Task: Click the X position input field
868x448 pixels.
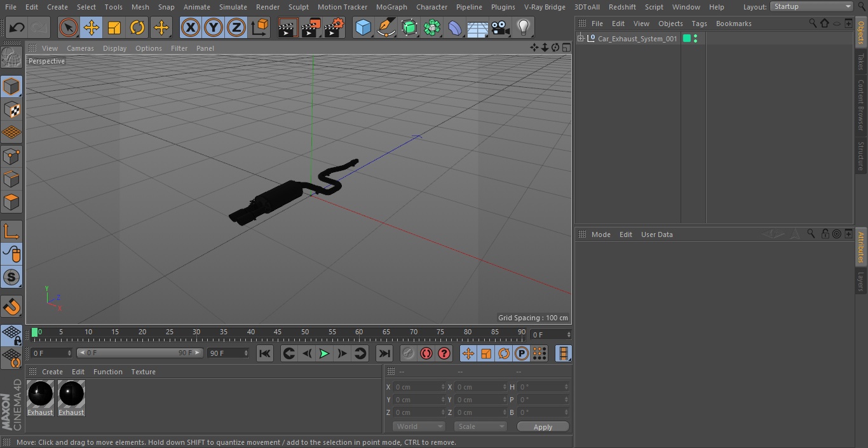Action: (x=418, y=387)
